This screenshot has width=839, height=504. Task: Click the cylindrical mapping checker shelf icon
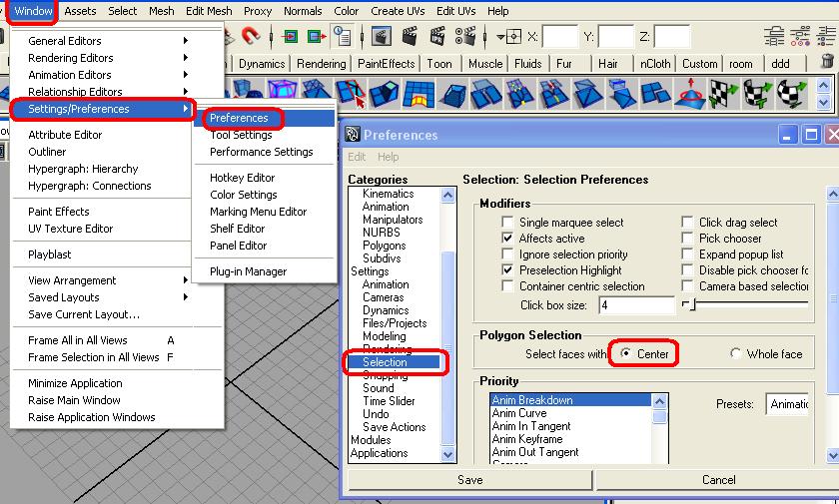click(x=758, y=93)
